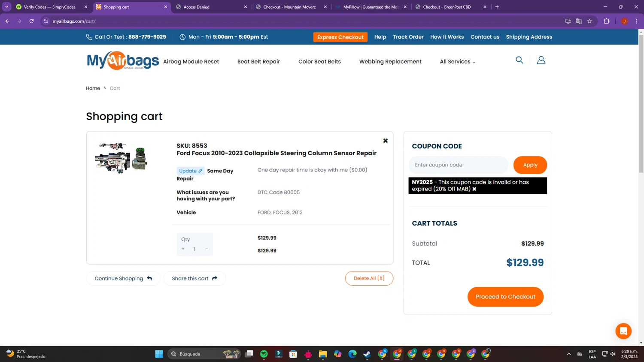Open Color Seat Belts menu item
Viewport: 644px width, 362px height.
click(319, 62)
